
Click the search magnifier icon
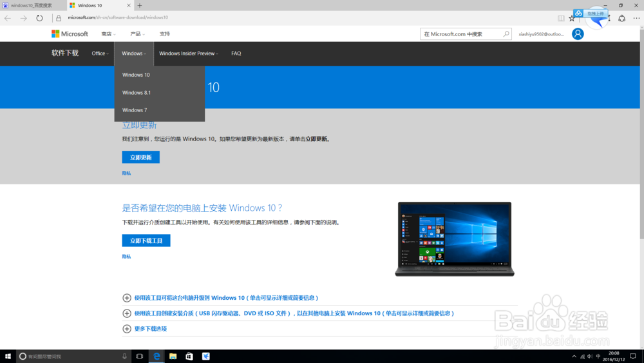(506, 34)
